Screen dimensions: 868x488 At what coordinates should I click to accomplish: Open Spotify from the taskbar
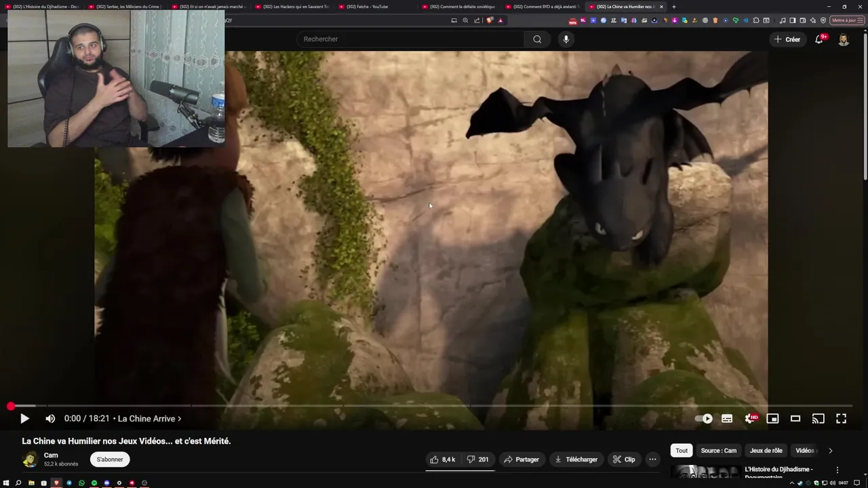(94, 483)
